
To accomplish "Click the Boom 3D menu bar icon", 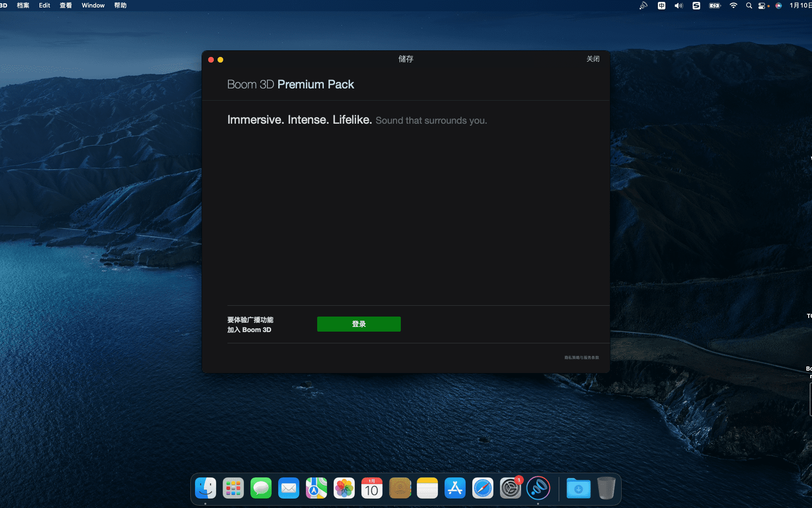I will pos(643,6).
